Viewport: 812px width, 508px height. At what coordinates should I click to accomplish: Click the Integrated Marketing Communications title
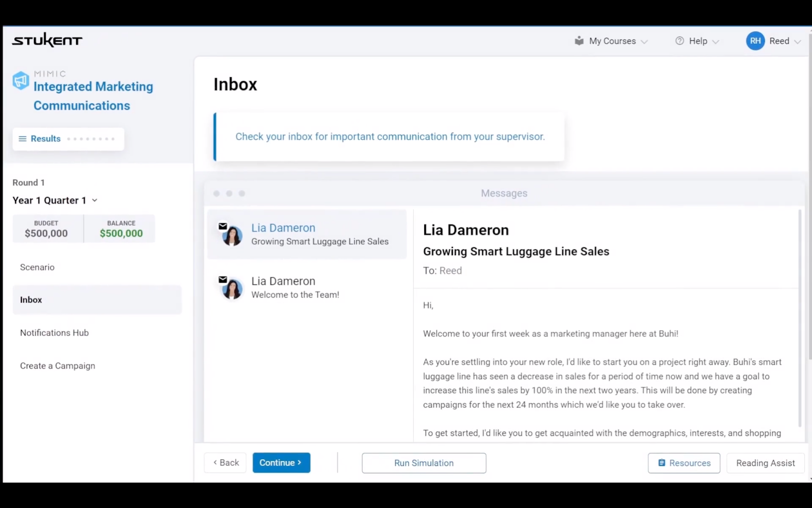93,96
